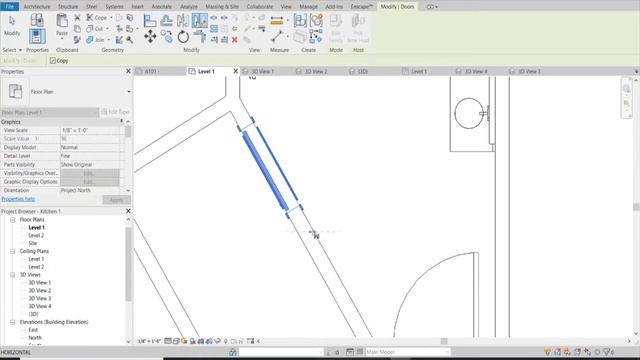Click the Create Assembly icon
The image size is (640, 360).
[300, 20]
